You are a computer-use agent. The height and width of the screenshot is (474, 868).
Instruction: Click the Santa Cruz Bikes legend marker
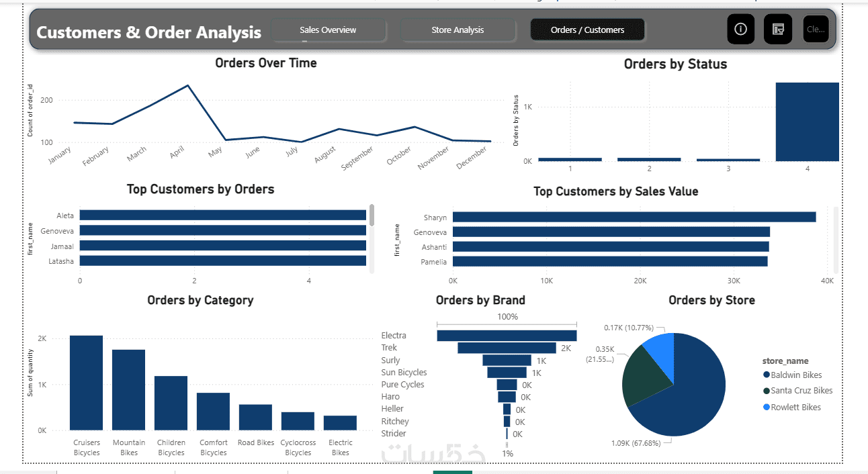pos(767,391)
